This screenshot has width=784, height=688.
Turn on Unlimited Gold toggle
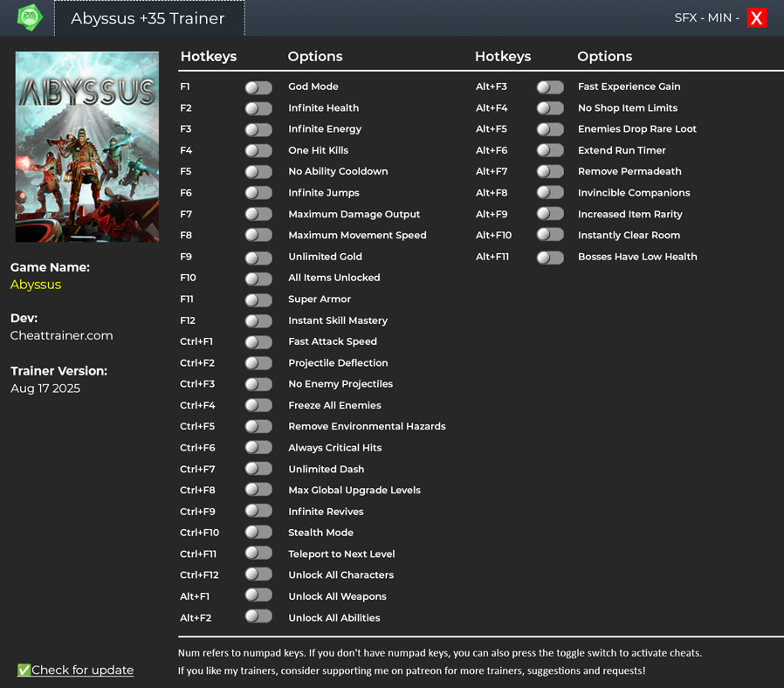[258, 258]
